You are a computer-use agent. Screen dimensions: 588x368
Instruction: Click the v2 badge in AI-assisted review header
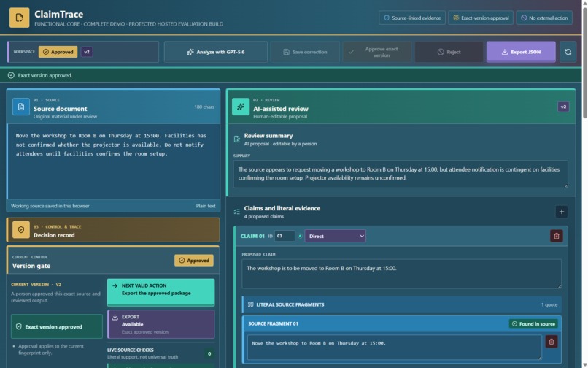[563, 107]
